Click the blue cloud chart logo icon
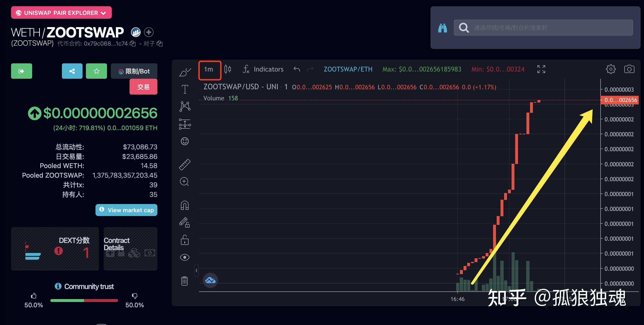This screenshot has height=325, width=644. tap(210, 280)
